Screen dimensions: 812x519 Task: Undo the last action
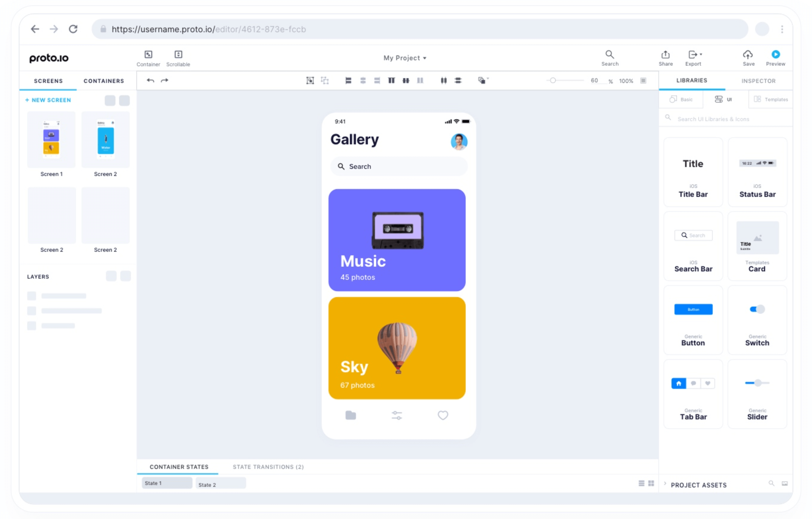[150, 81]
